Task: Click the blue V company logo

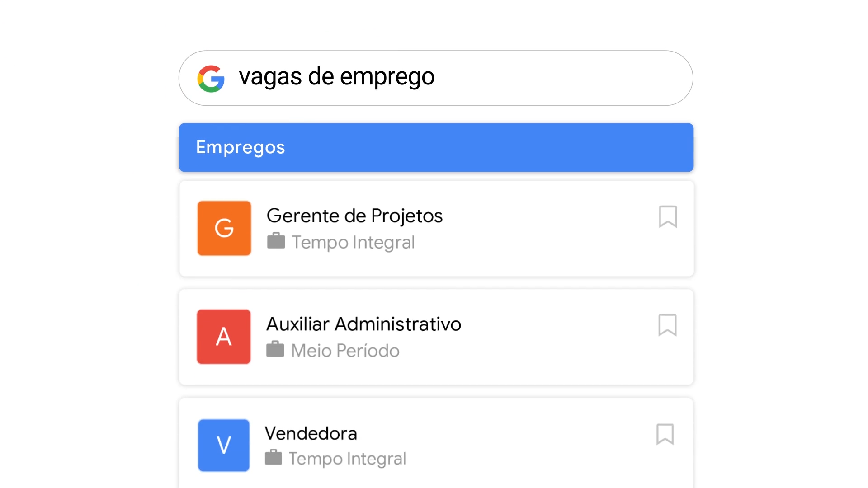Action: tap(224, 445)
